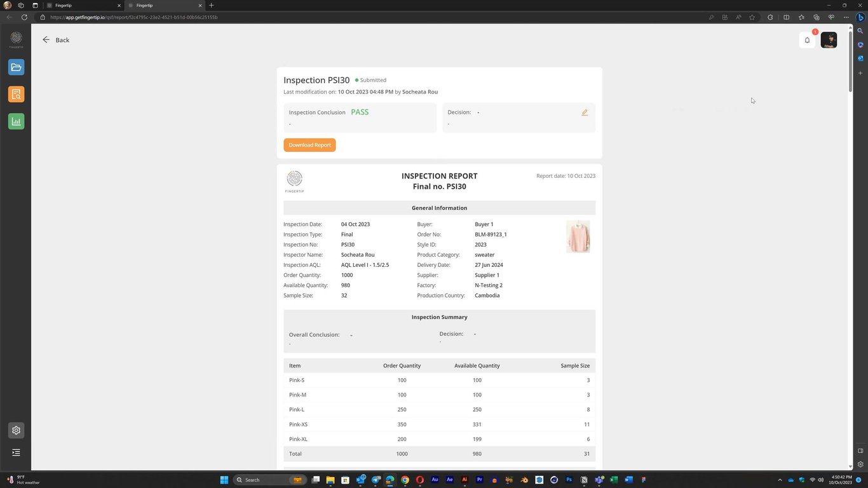Image resolution: width=868 pixels, height=488 pixels.
Task: Open the browser workspaces icon
Action: (21, 6)
